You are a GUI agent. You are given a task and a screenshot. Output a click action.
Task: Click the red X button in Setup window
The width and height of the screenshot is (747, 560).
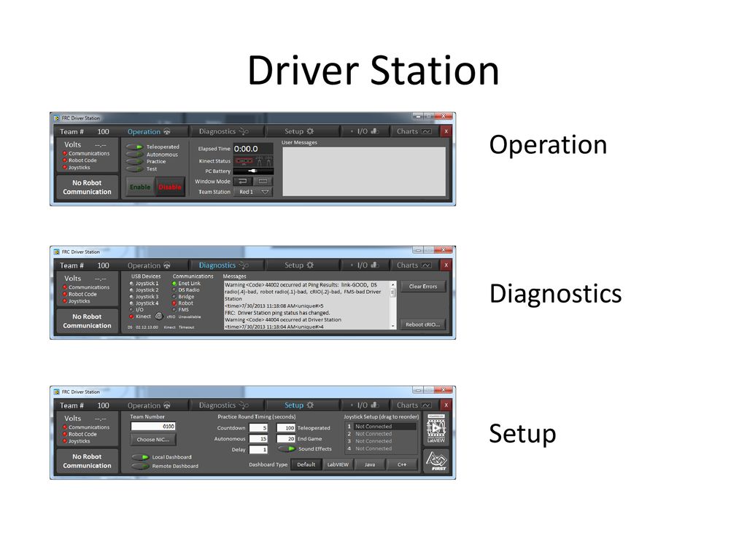446,405
